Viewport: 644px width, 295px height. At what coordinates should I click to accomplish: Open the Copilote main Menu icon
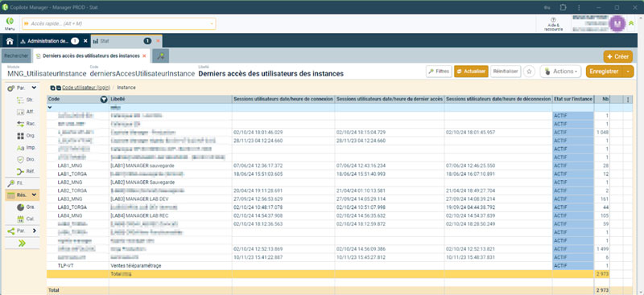[x=10, y=23]
